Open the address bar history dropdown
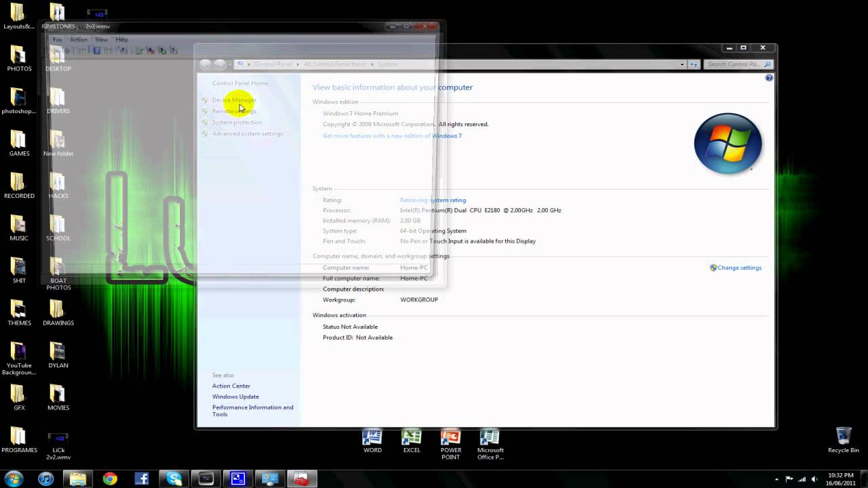868x488 pixels. [x=682, y=64]
